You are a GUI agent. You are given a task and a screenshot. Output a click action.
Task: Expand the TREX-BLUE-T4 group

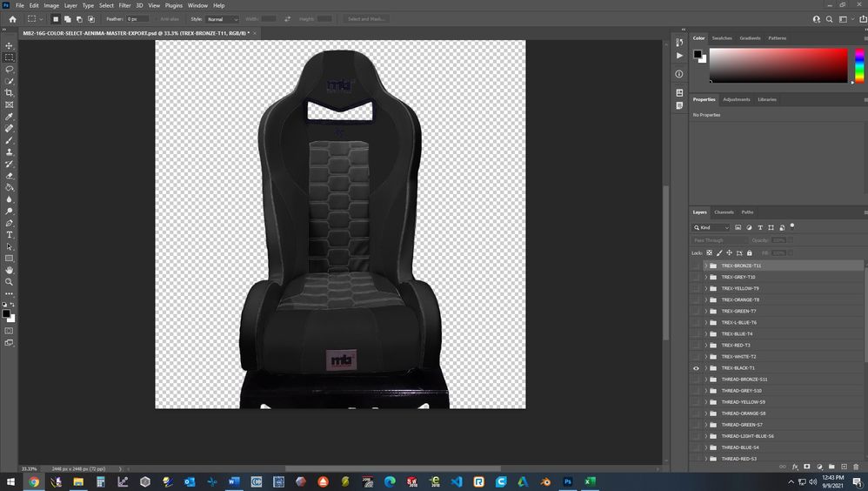(x=706, y=333)
